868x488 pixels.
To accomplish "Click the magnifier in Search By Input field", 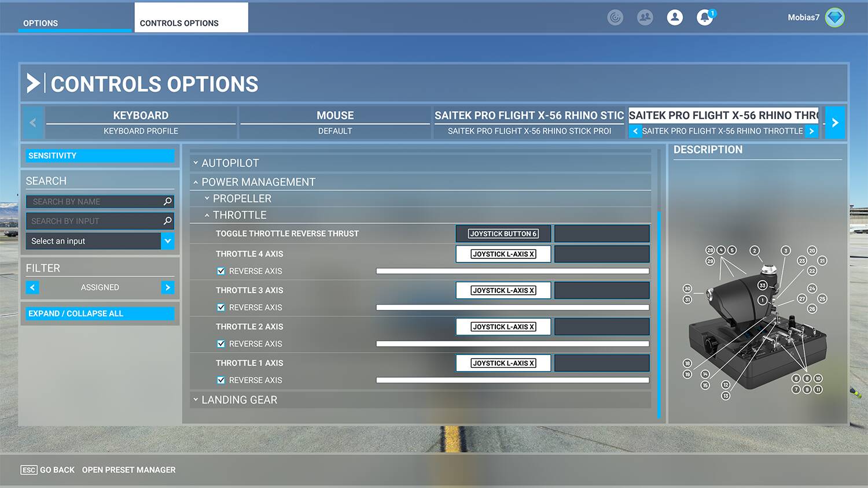I will coord(168,221).
